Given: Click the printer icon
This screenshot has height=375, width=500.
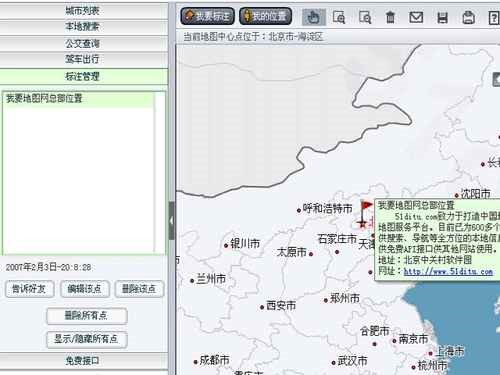Looking at the screenshot, I should click(x=468, y=17).
